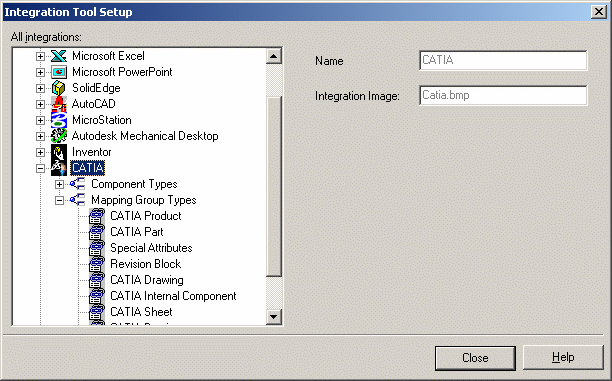
Task: Click the CATIA integration icon
Action: click(x=59, y=168)
